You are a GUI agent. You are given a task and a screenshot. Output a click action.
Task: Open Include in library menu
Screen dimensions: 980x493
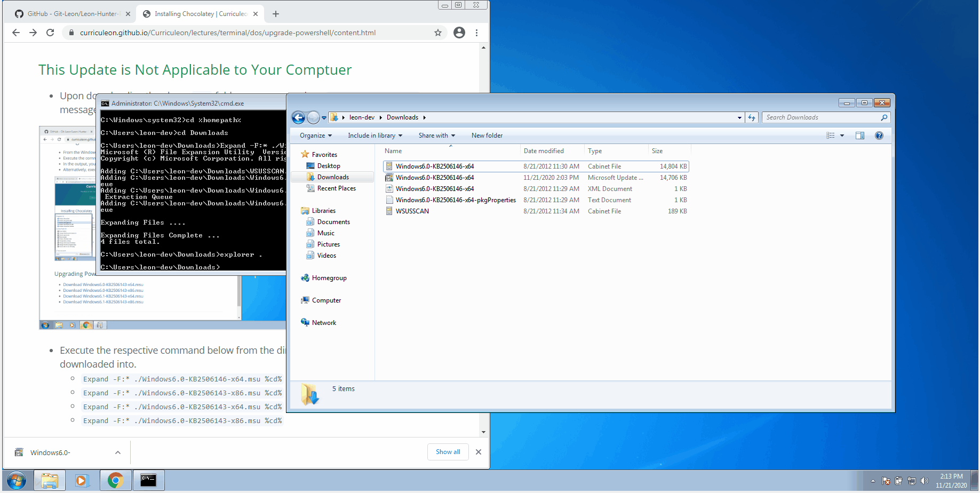pos(375,136)
